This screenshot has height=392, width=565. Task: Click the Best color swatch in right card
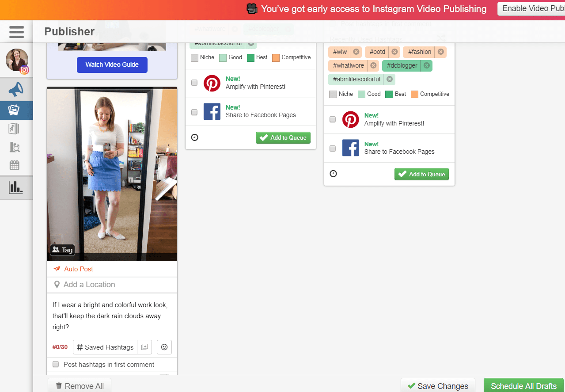point(389,94)
